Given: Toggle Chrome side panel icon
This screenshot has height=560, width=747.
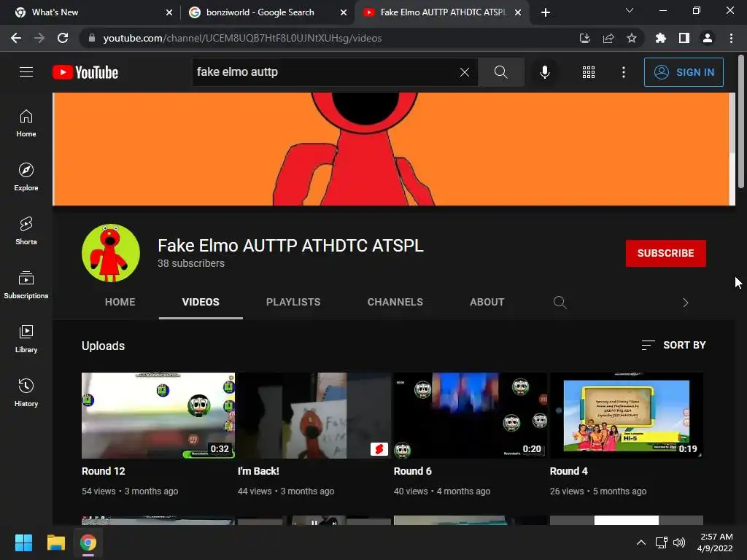Looking at the screenshot, I should point(684,38).
